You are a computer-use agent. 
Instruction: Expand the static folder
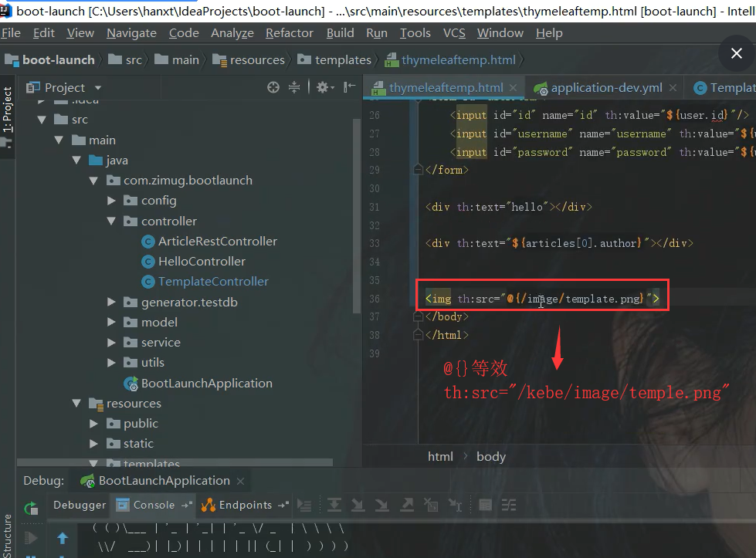coord(94,443)
